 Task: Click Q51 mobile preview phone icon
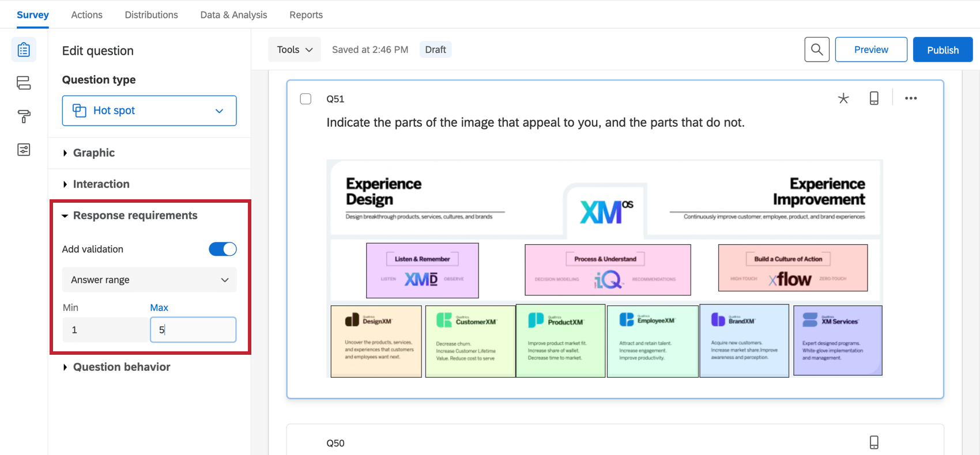(874, 98)
